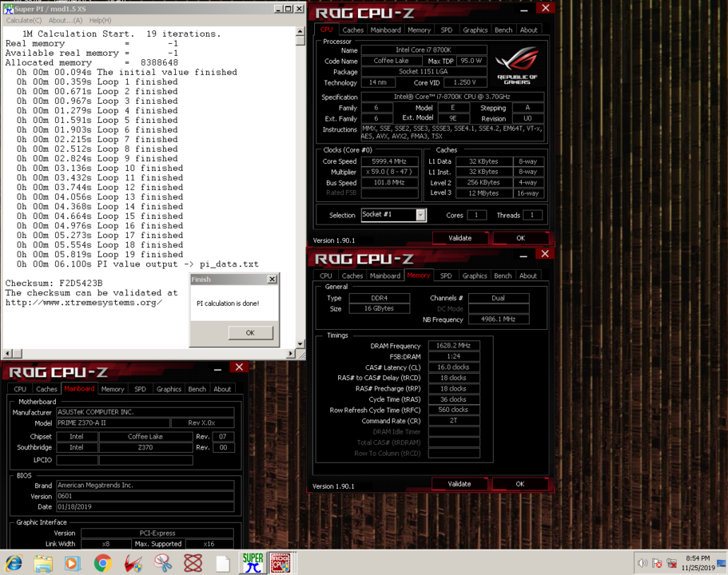This screenshot has height=575, width=728.
Task: Click the NB Frequency value 4986.1 MHz
Action: coord(498,319)
